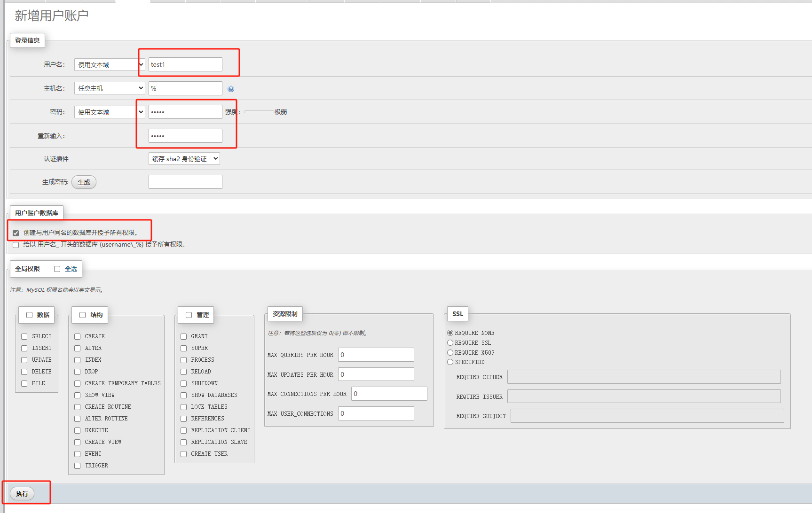Check the username_ prefix database privileges box

16,245
